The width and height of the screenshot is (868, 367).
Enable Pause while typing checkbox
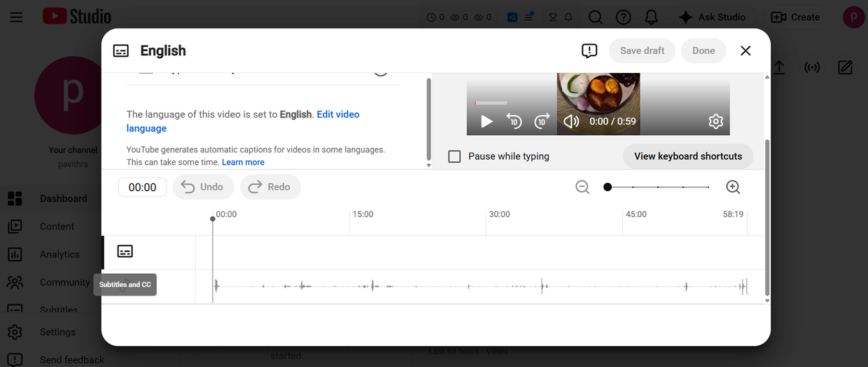tap(454, 156)
